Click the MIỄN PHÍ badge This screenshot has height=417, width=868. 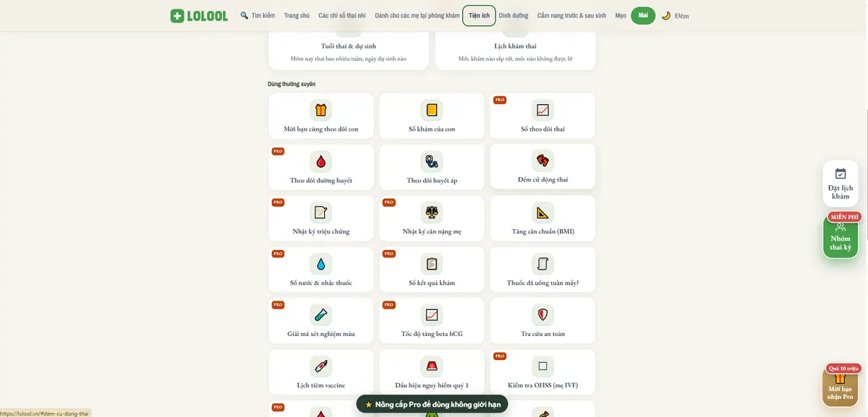tap(844, 217)
